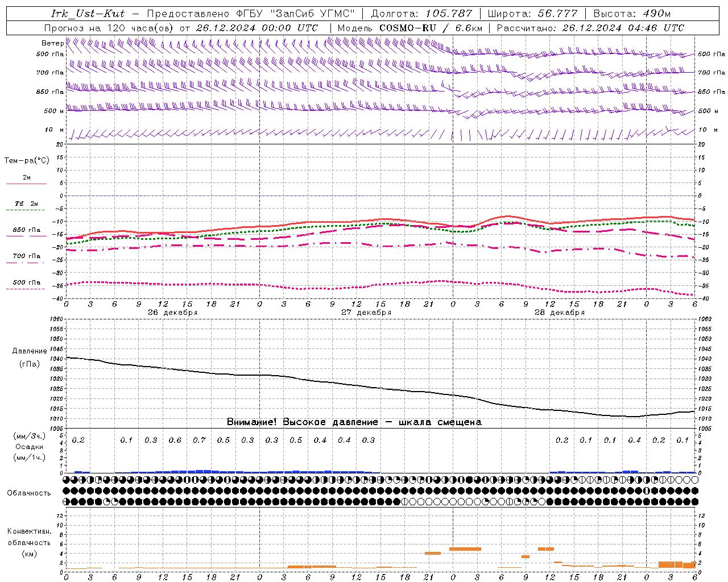Click the forecast header "Прогноз на 120 часа(ов)"
728x582 pixels.
point(109,28)
